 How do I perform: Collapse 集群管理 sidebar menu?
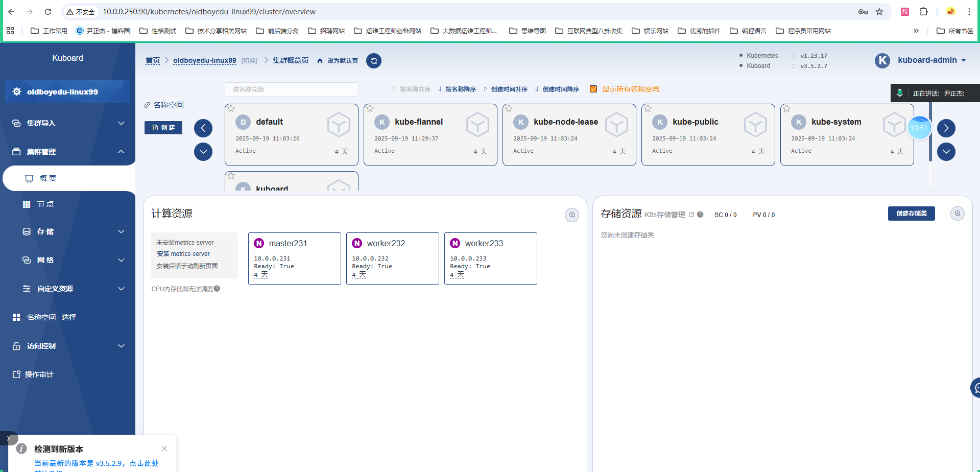(67, 152)
